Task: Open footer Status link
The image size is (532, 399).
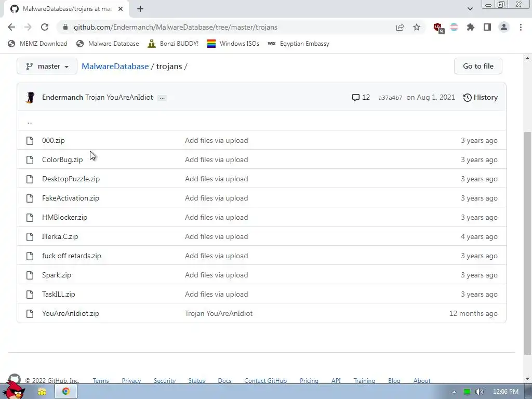Action: (197, 381)
